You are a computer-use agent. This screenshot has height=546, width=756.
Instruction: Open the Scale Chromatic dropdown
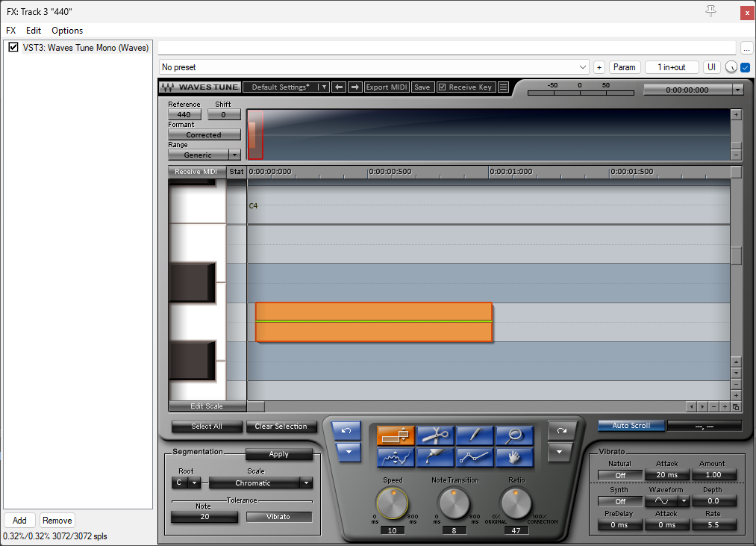[x=306, y=483]
